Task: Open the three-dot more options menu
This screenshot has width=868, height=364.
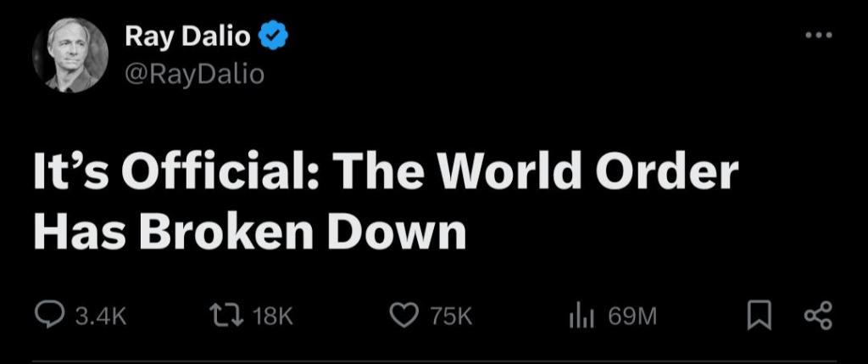Action: 818,36
